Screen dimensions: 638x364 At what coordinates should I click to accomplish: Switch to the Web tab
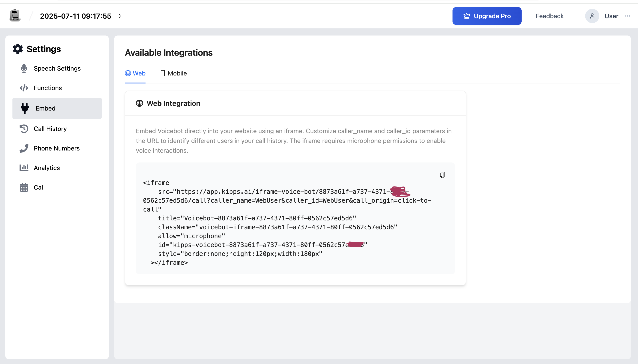coord(135,73)
